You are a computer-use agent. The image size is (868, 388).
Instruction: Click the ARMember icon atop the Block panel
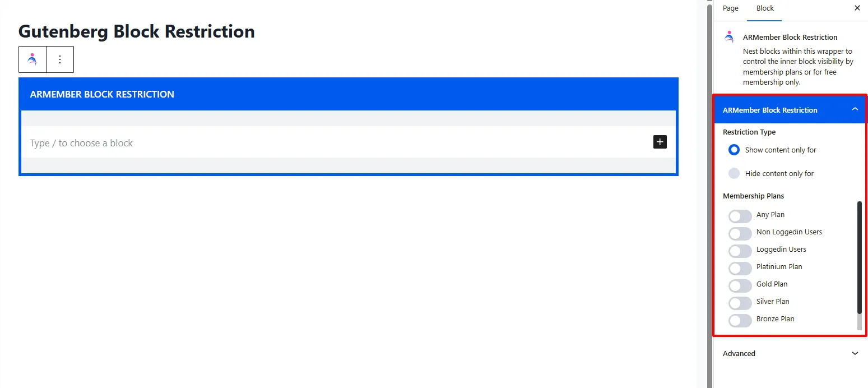(x=729, y=36)
